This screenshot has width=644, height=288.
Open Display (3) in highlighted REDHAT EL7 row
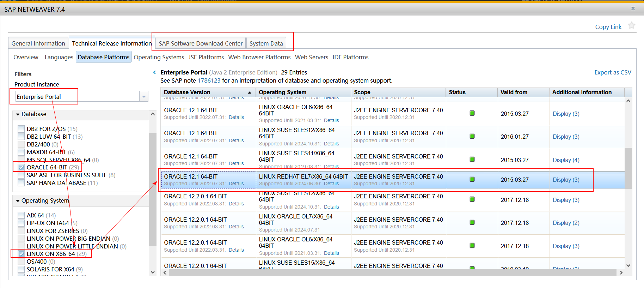566,180
